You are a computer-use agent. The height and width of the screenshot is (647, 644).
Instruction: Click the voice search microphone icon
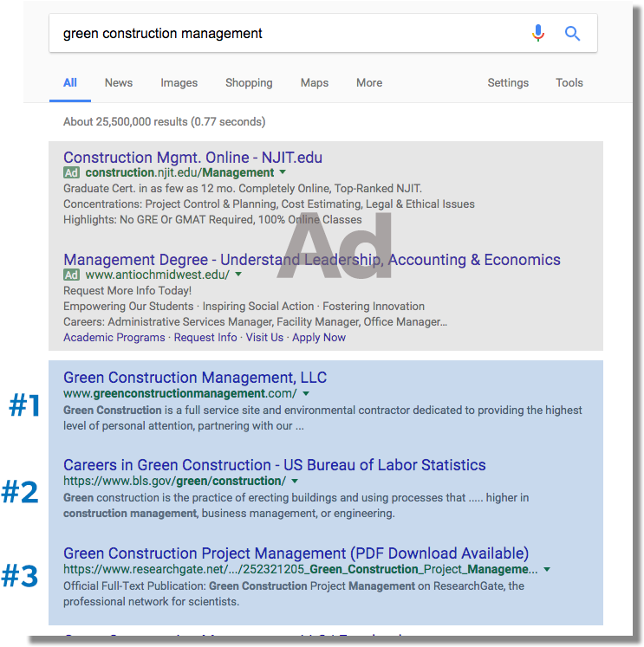[x=538, y=33]
